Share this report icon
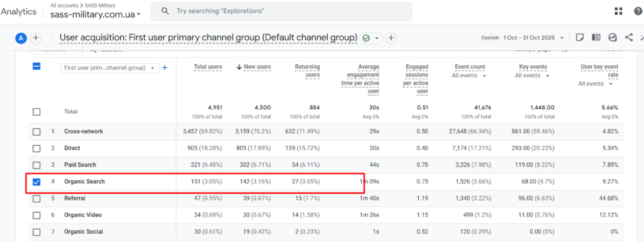The width and height of the screenshot is (644, 242). tap(629, 38)
